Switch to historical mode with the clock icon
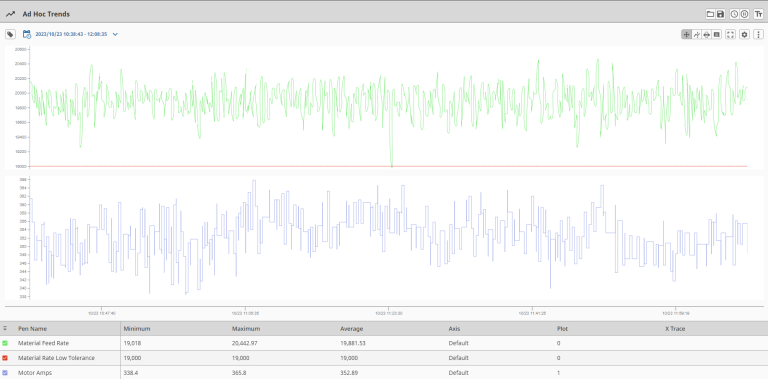Image resolution: width=768 pixels, height=379 pixels. pyautogui.click(x=734, y=14)
